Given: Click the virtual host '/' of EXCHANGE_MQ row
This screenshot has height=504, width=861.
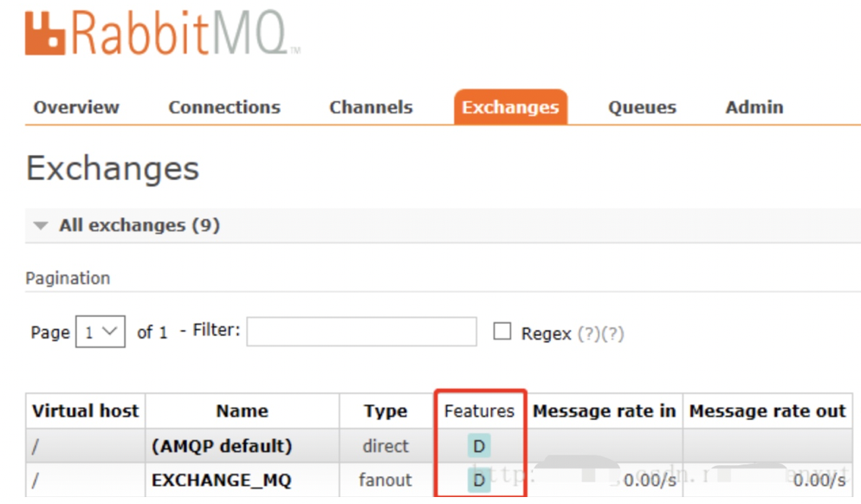Looking at the screenshot, I should 36,481.
